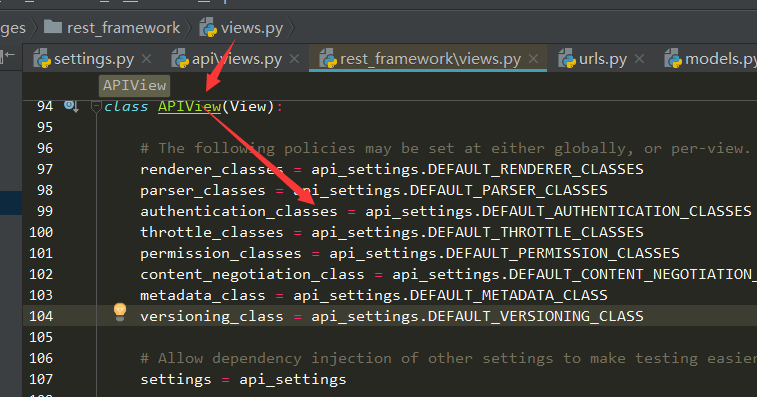757x397 pixels.
Task: Click DEFAULT_VERSIONING_CLASS in line 104
Action: (536, 316)
